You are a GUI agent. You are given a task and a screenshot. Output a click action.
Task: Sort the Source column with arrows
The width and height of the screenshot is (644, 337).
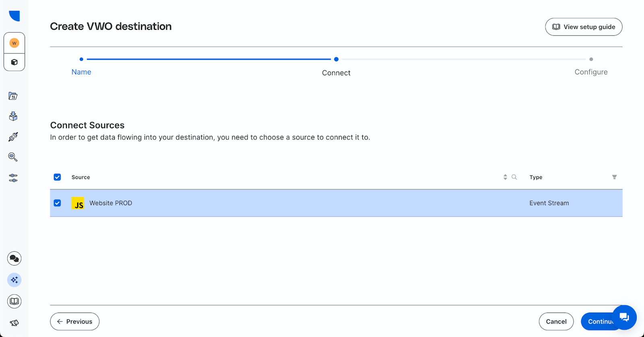[505, 177]
